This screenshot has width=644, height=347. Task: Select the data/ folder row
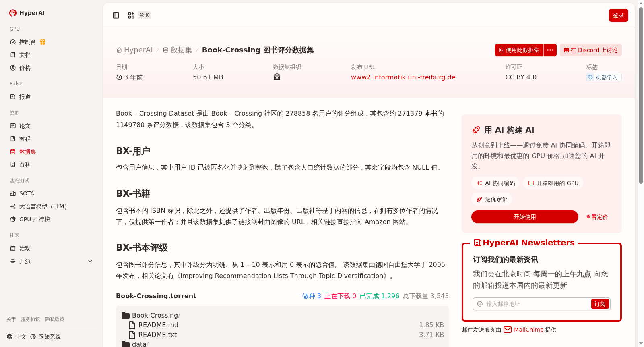(283, 344)
